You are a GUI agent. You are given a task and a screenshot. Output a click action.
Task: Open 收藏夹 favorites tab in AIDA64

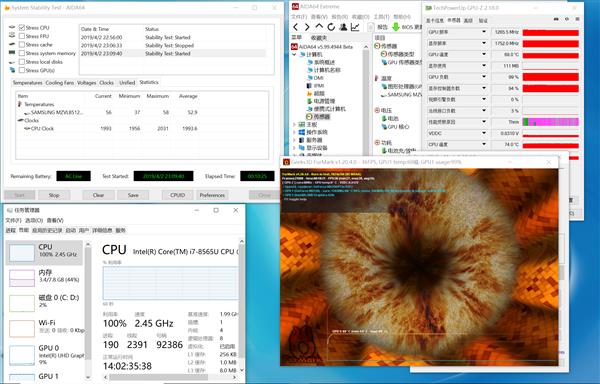click(x=318, y=37)
